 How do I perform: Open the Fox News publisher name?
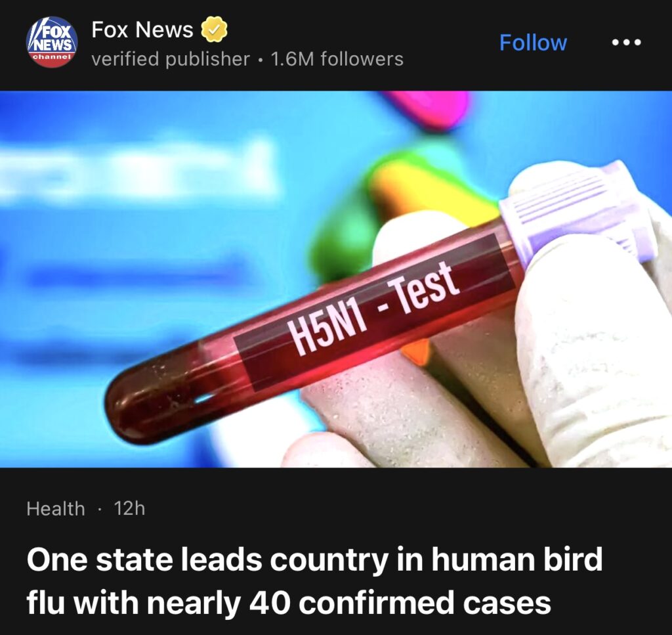pos(142,29)
